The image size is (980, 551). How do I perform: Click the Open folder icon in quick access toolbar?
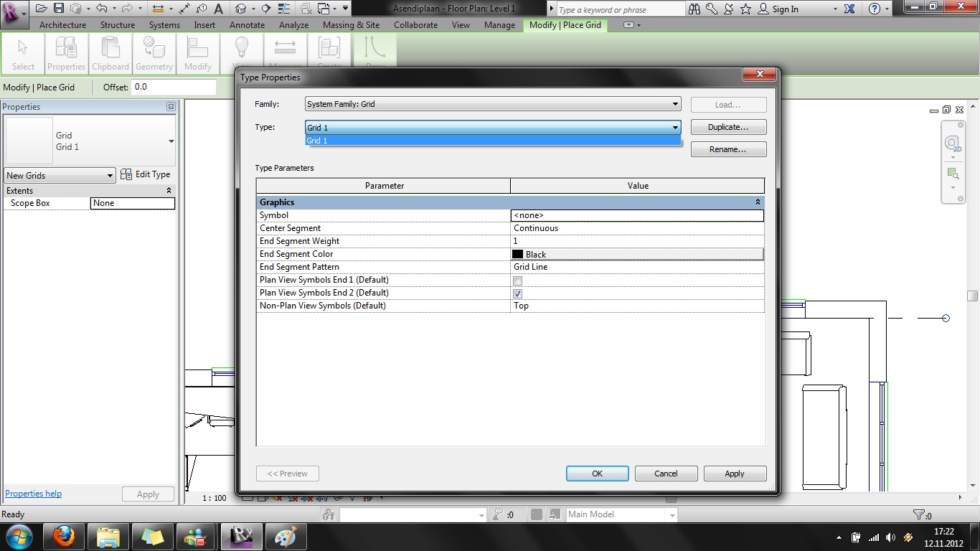(x=41, y=9)
